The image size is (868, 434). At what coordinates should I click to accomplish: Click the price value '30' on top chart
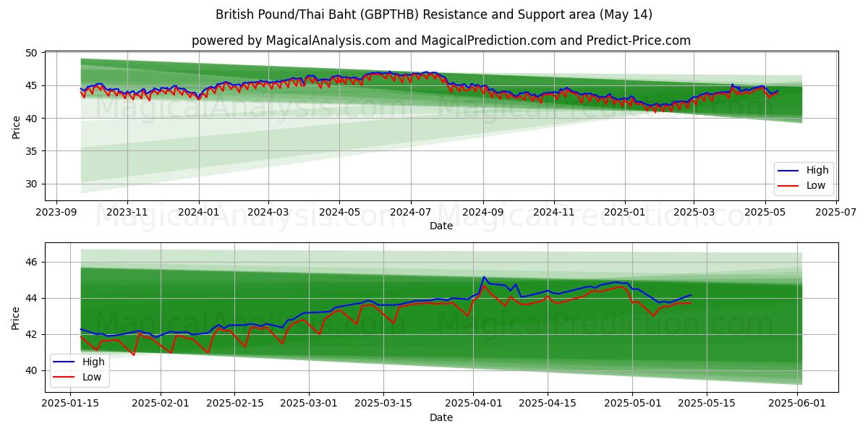point(33,184)
